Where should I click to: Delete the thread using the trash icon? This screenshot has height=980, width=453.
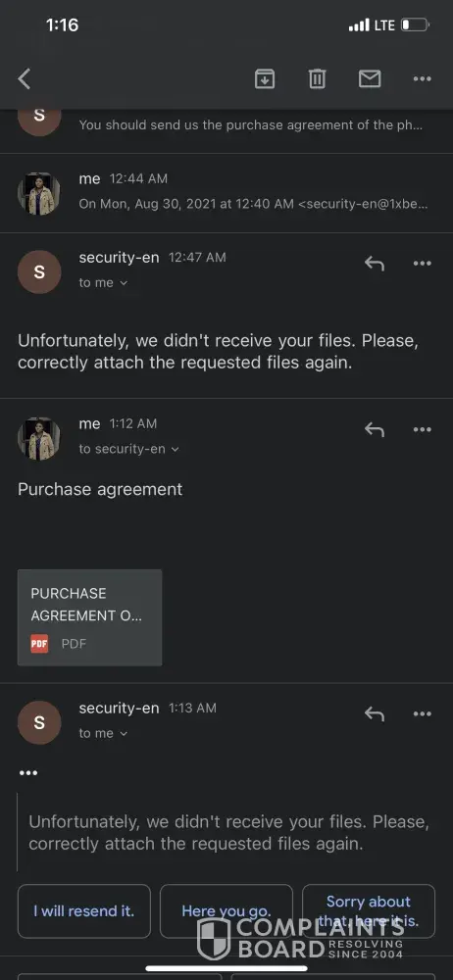tap(318, 78)
